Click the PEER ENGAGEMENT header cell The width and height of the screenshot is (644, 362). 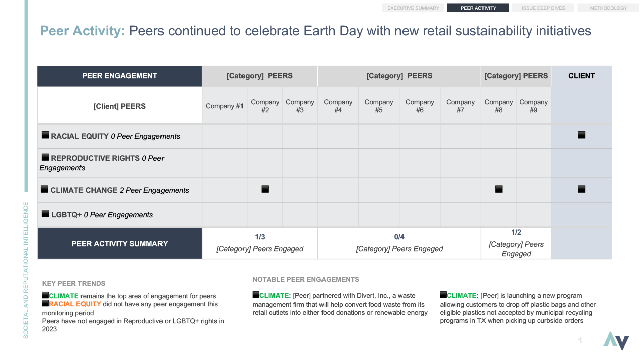coord(120,76)
